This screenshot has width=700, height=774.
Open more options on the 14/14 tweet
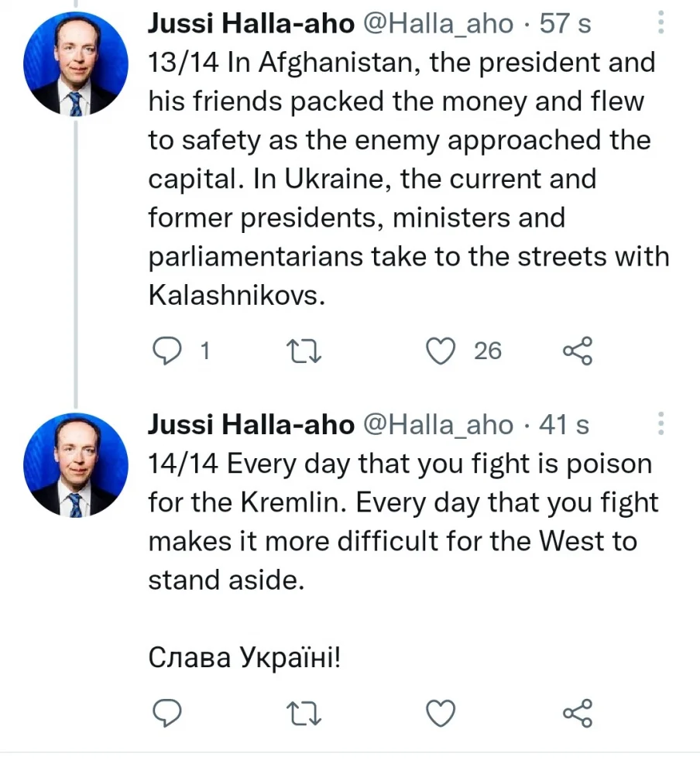[661, 424]
